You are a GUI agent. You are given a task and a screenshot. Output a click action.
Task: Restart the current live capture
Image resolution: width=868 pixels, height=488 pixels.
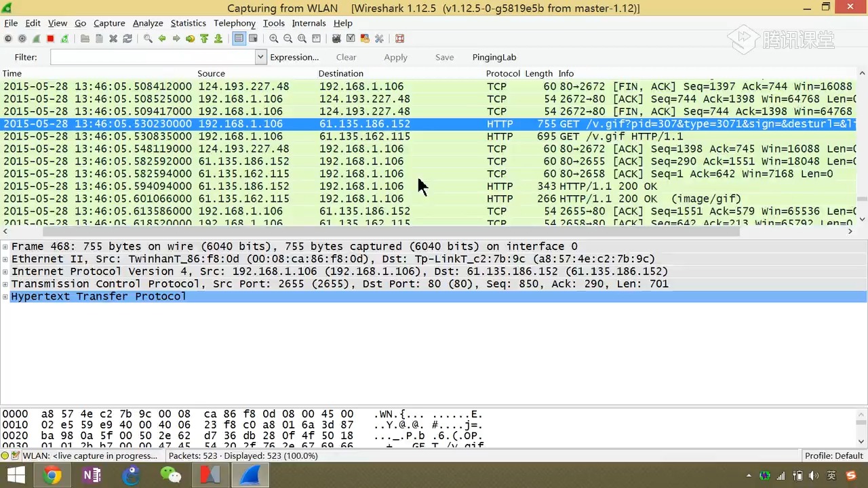[x=64, y=39]
